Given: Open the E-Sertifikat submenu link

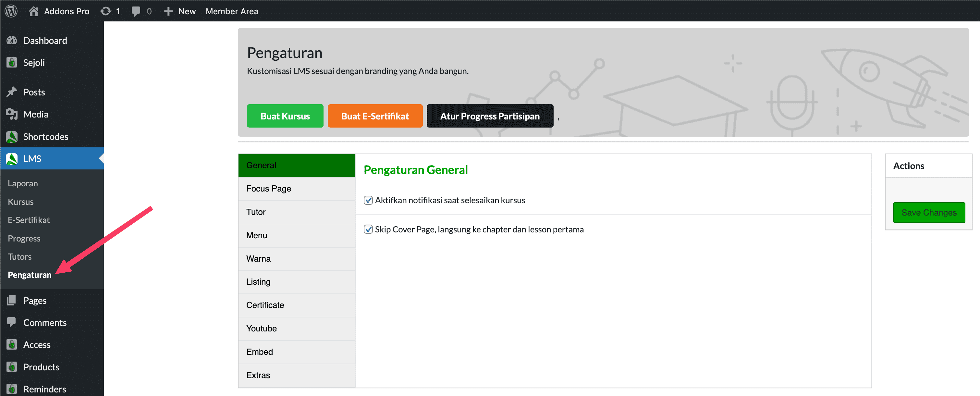Looking at the screenshot, I should point(29,220).
